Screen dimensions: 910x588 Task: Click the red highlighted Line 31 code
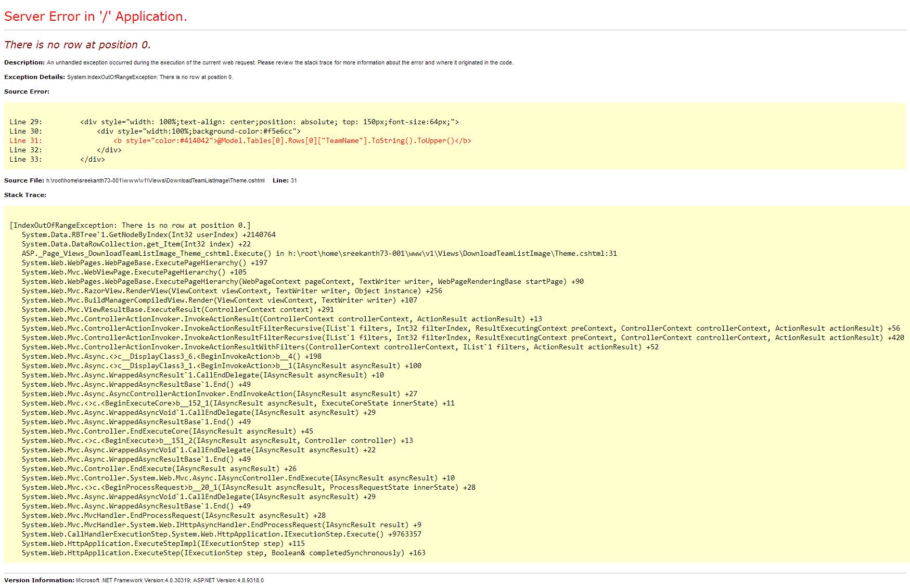[292, 141]
